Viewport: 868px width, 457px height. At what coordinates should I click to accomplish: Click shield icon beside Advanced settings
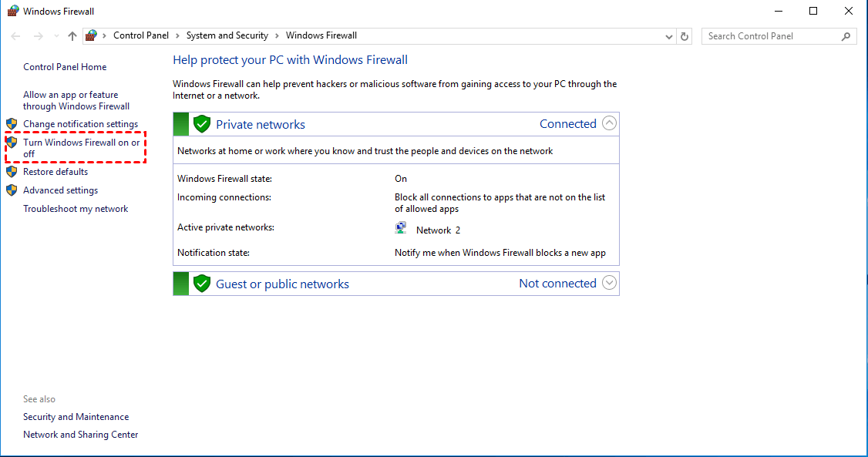(12, 190)
